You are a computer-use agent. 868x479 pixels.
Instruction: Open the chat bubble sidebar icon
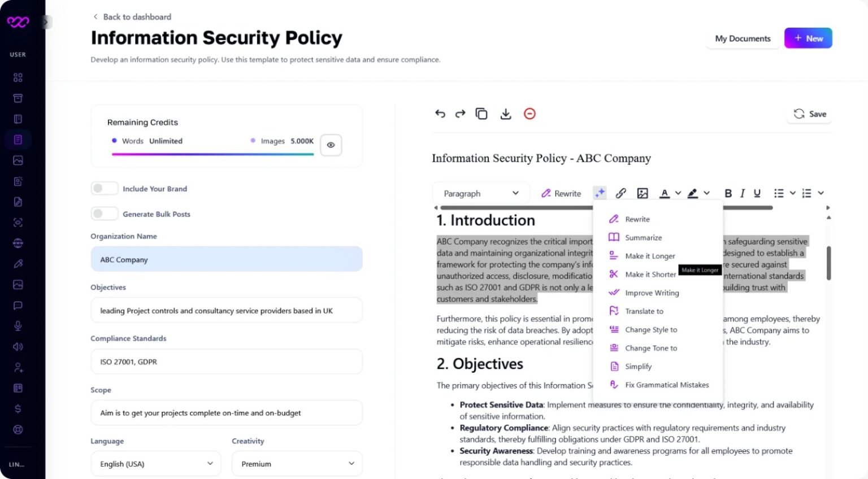tap(18, 306)
